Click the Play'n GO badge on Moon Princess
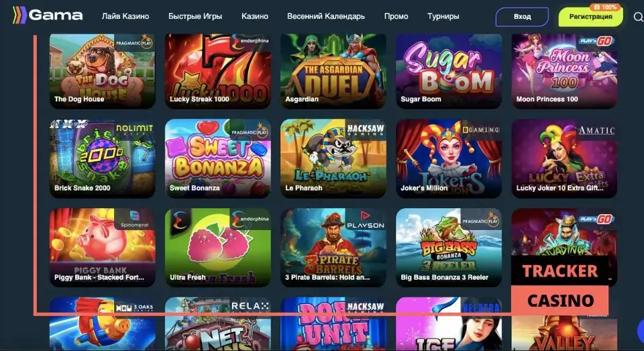Viewport: 644px width, 351px height. pos(596,41)
